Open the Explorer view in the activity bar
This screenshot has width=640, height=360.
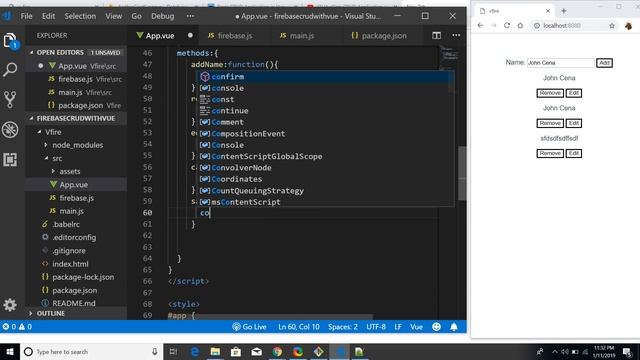10,41
